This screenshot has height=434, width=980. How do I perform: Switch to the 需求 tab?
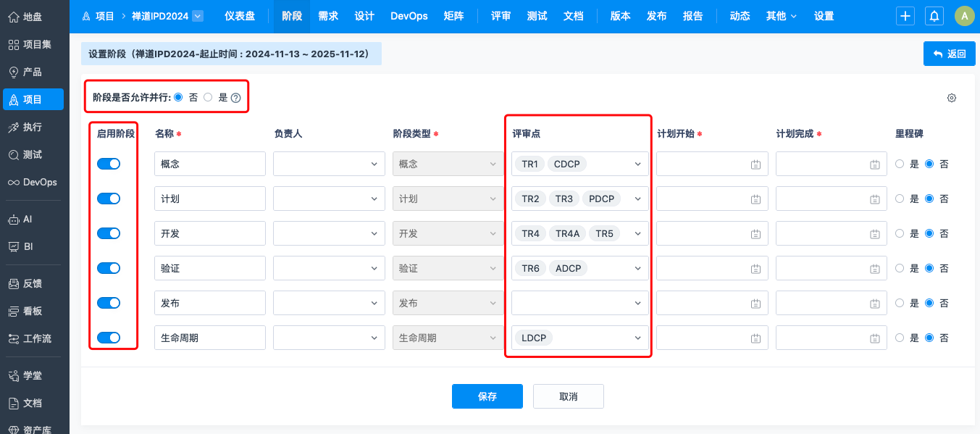(328, 16)
